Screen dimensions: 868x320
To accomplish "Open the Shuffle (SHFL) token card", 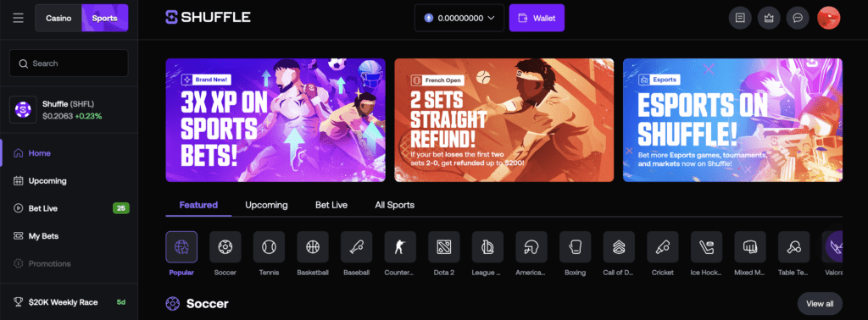I will [69, 110].
